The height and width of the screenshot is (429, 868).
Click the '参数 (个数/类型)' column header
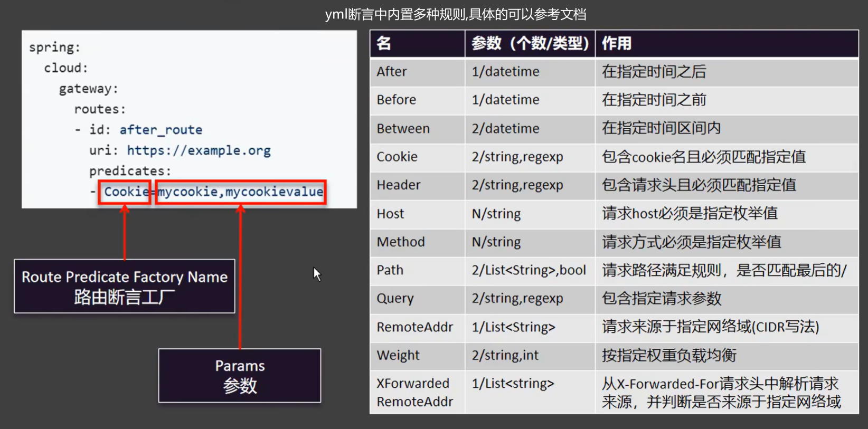pos(530,44)
